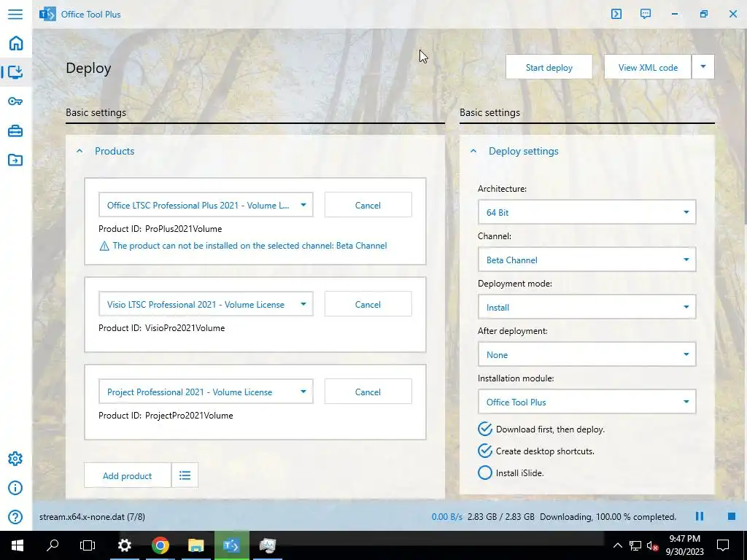The height and width of the screenshot is (560, 747).
Task: Open File Explorer from taskbar
Action: click(x=196, y=545)
